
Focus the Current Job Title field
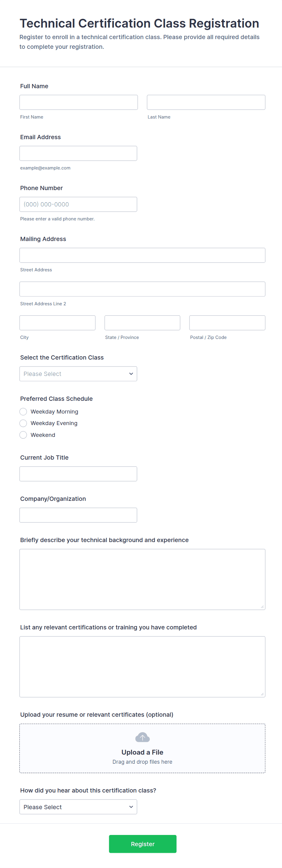[x=78, y=474]
